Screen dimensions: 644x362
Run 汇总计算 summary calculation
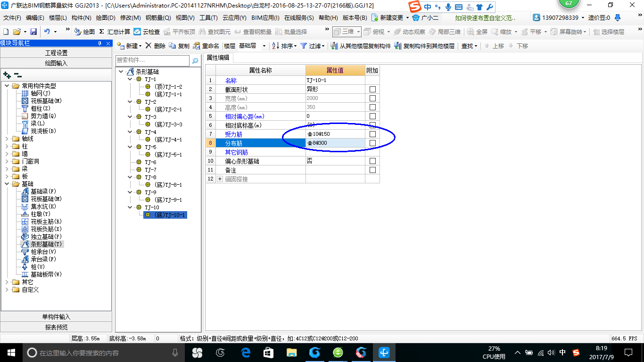pyautogui.click(x=115, y=32)
